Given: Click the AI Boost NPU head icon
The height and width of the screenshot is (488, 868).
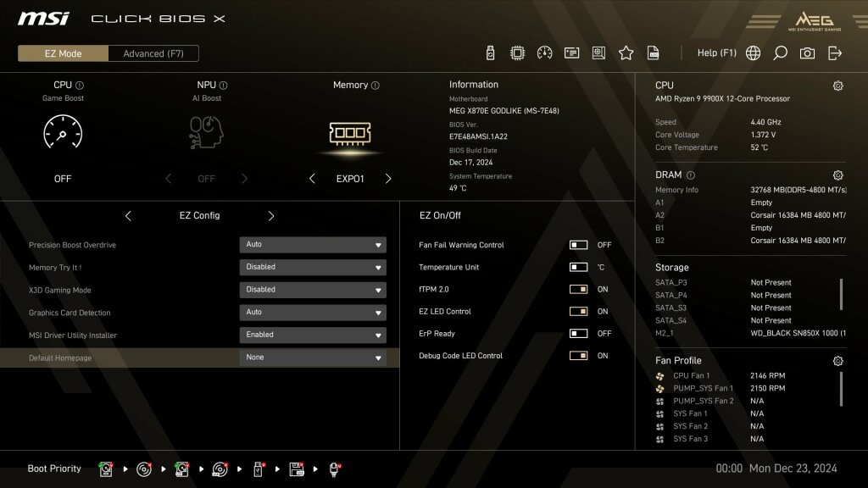Looking at the screenshot, I should click(206, 132).
